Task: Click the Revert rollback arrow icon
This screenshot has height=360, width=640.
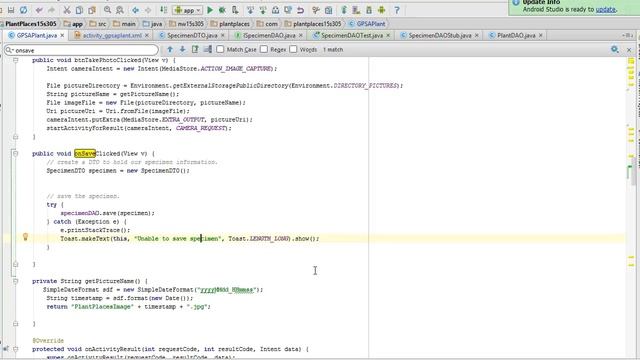Action: (300, 10)
